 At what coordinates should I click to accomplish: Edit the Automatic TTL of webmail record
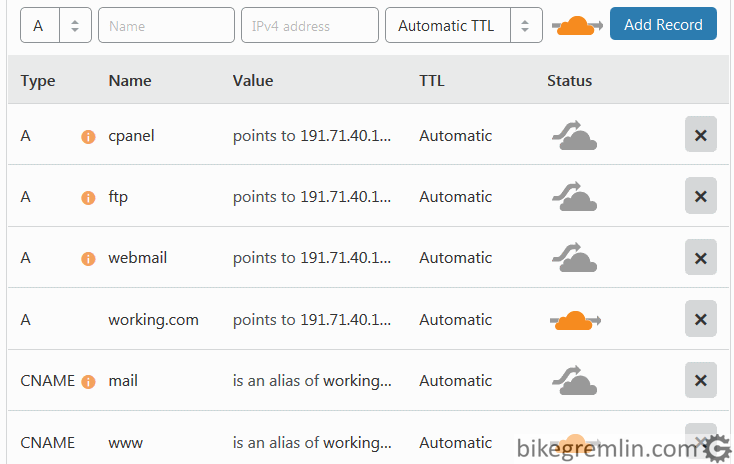(x=455, y=258)
